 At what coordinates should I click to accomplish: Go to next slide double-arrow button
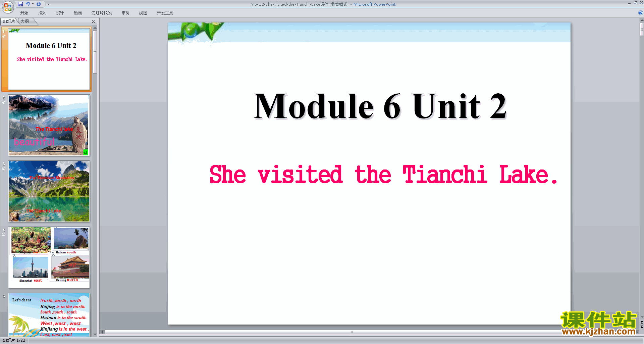click(642, 327)
